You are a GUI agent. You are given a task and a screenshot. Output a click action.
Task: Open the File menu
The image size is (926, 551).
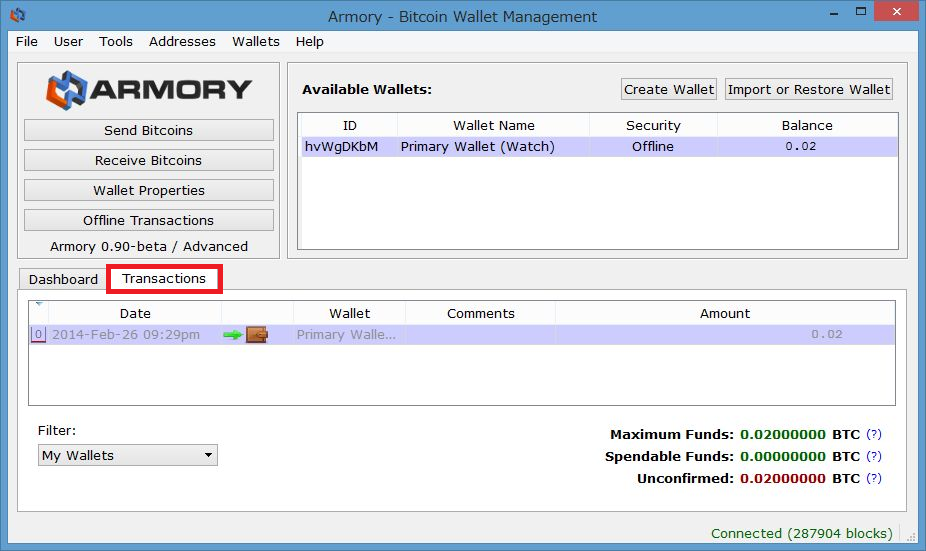pos(27,41)
